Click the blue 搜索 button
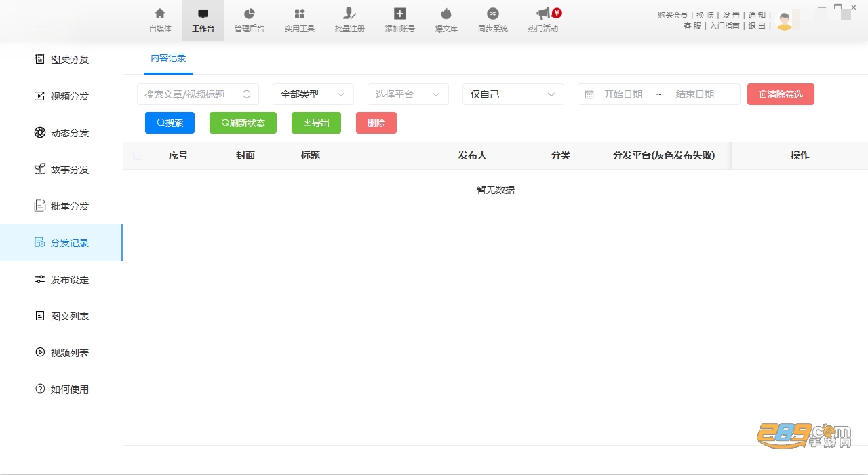 [x=170, y=123]
